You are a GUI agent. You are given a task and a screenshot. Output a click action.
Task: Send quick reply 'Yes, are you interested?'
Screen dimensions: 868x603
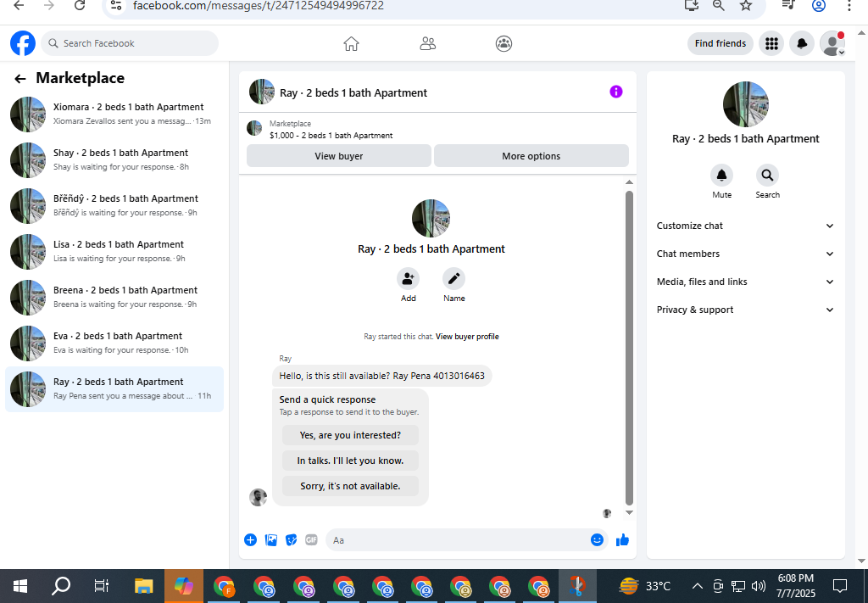(350, 435)
